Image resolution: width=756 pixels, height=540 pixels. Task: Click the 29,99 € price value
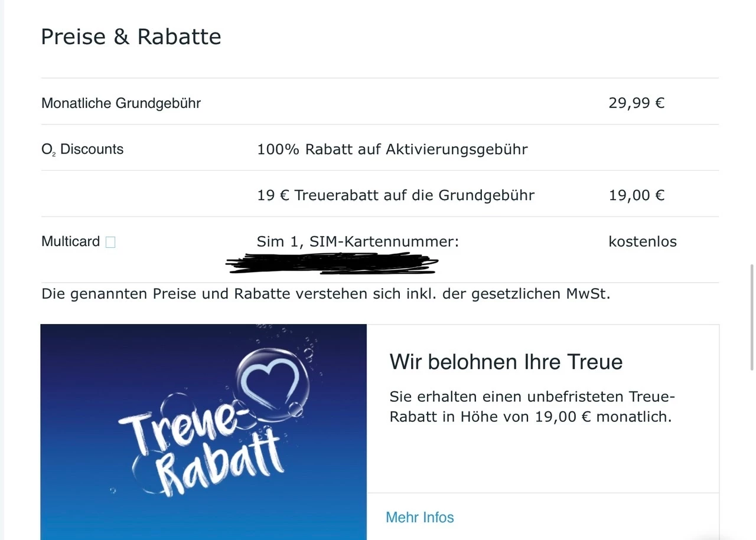pos(636,103)
